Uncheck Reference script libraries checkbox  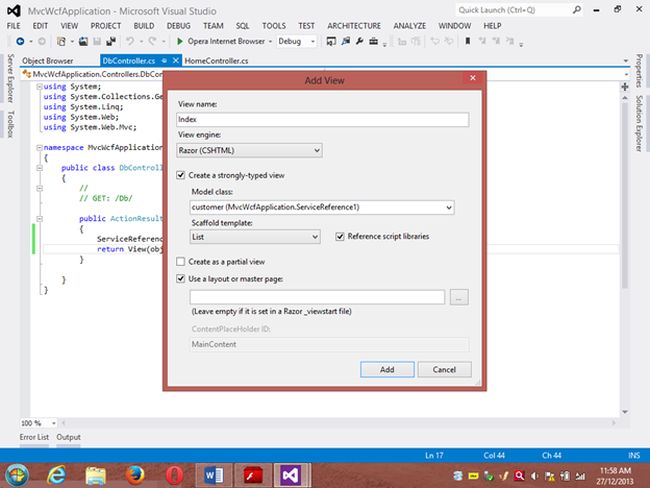[340, 237]
